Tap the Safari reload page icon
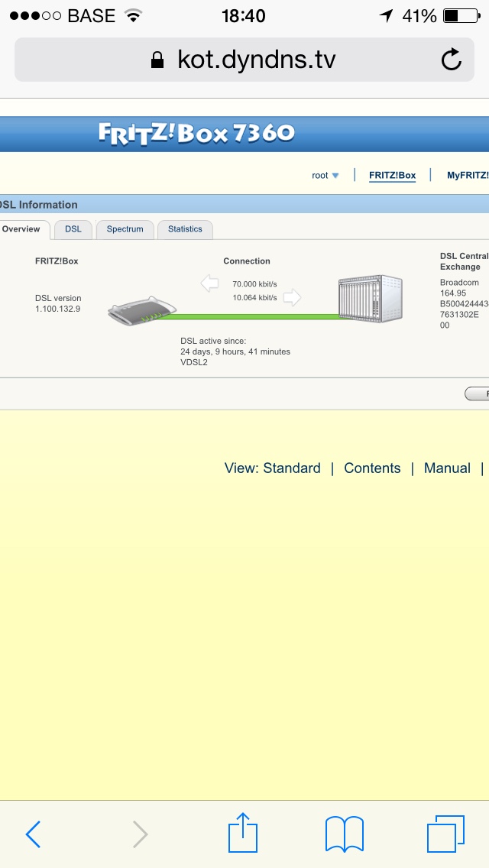This screenshot has height=868, width=489. click(452, 60)
